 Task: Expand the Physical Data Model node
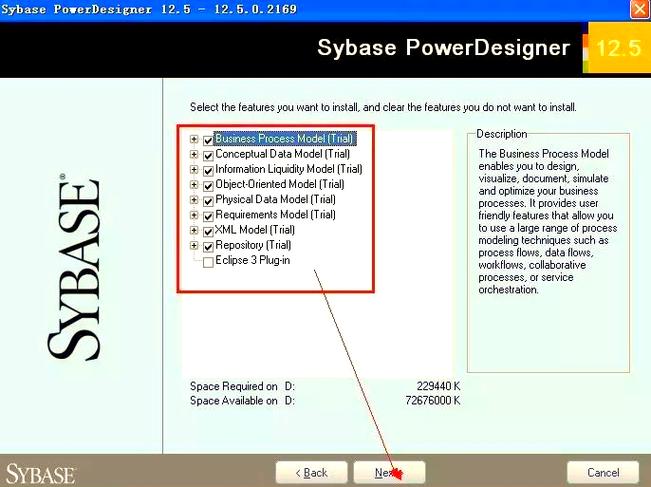coord(194,200)
